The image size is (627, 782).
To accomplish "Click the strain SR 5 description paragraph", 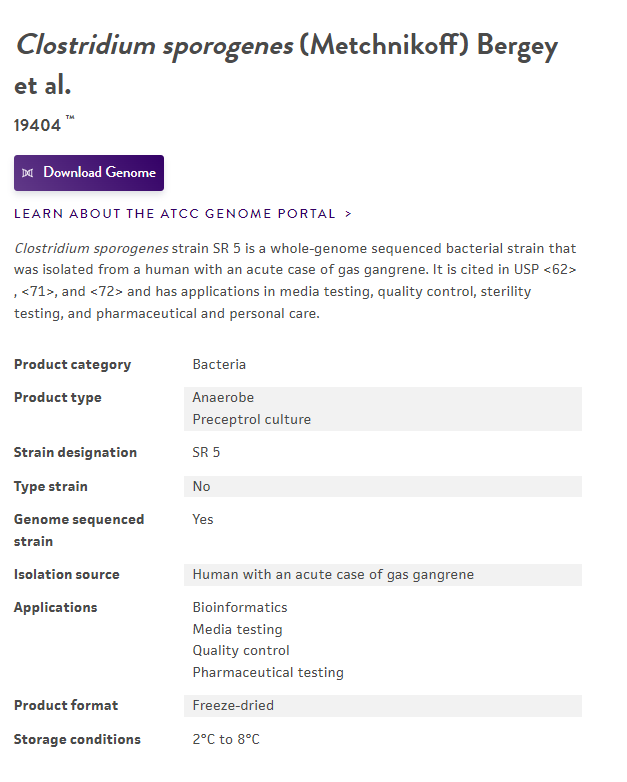I will [295, 281].
